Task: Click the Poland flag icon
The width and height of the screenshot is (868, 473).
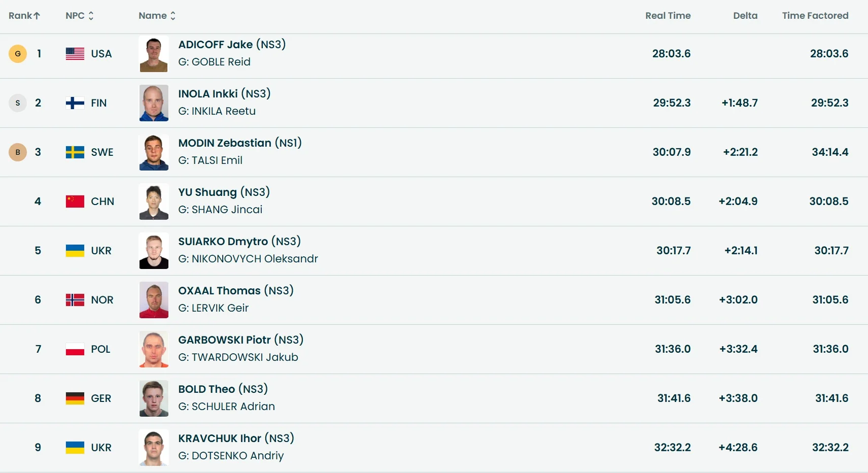Action: (75, 349)
